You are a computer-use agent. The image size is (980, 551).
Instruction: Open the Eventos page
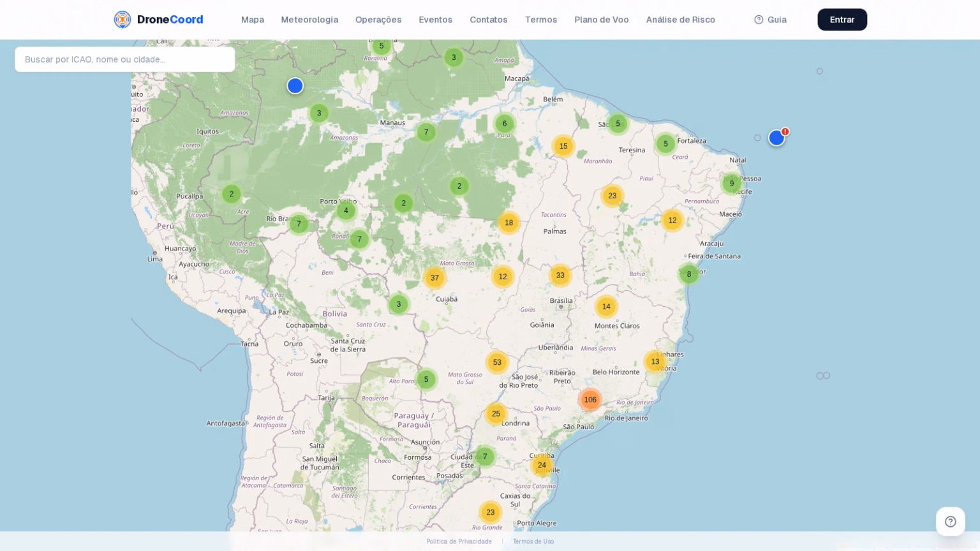[x=436, y=20]
